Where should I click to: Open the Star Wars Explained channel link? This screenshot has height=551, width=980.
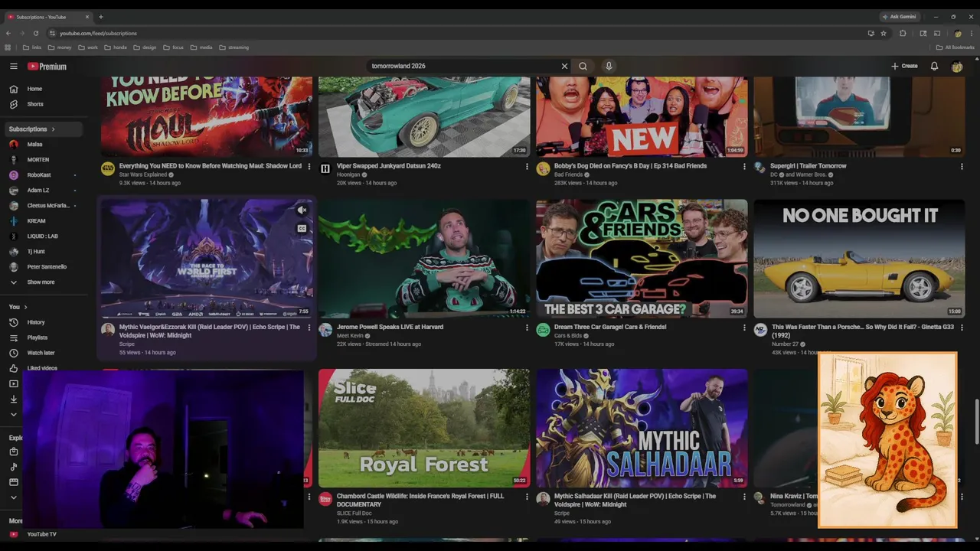pos(143,174)
